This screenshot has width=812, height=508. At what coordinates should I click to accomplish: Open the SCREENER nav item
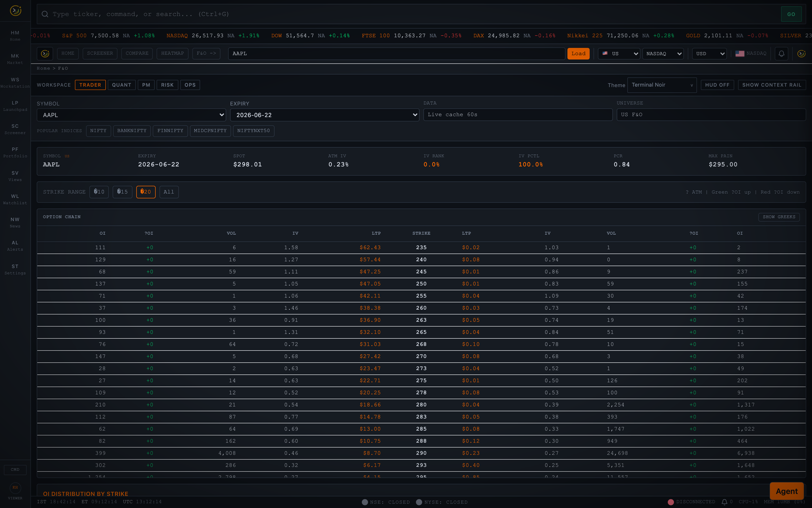pyautogui.click(x=100, y=53)
